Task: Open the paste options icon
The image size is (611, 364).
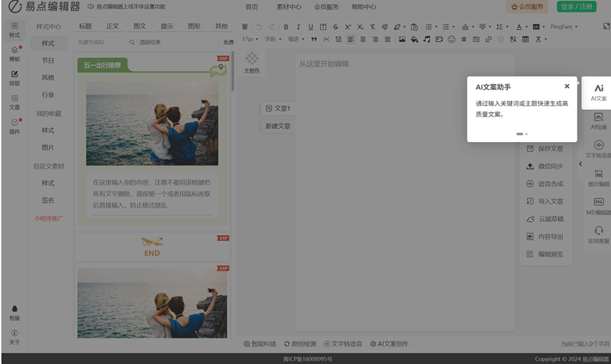Action: coord(414,27)
